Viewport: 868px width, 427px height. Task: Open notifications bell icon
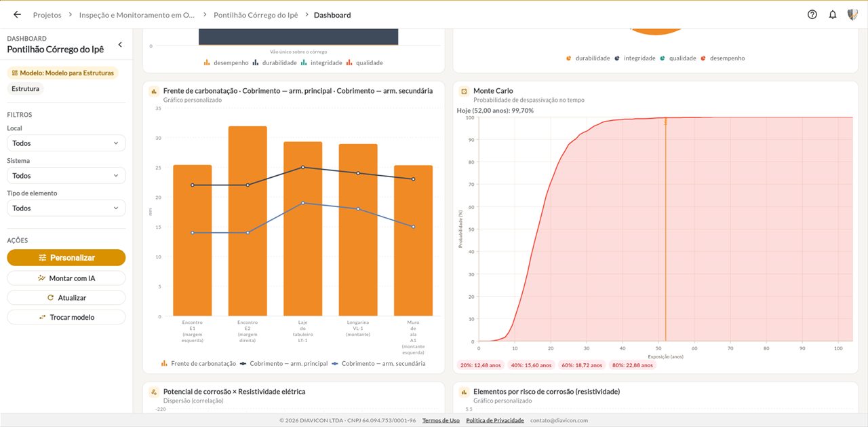833,14
